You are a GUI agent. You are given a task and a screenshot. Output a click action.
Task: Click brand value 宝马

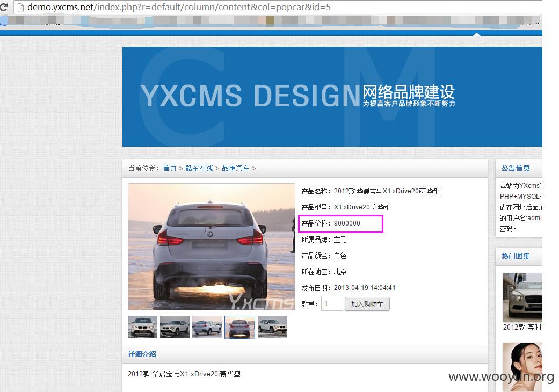pyautogui.click(x=340, y=239)
